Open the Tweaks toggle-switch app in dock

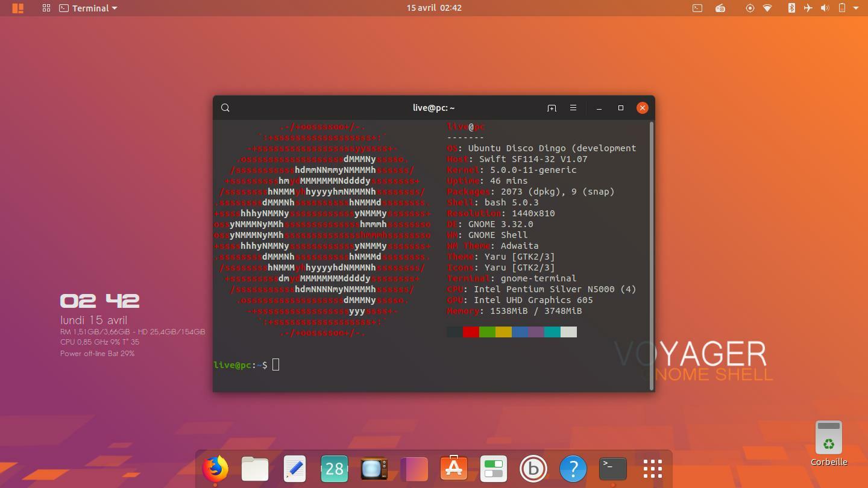(494, 469)
